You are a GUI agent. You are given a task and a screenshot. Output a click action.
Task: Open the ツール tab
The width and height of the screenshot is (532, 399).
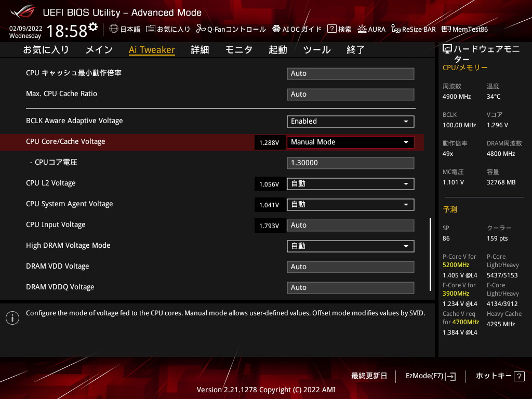317,50
